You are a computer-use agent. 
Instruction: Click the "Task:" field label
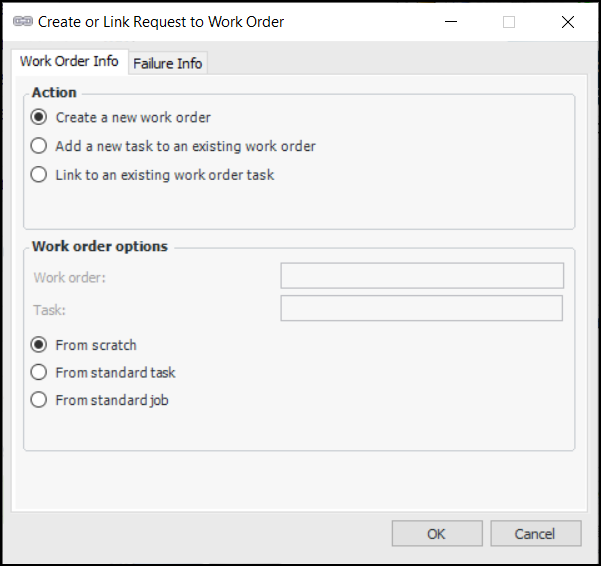[49, 310]
